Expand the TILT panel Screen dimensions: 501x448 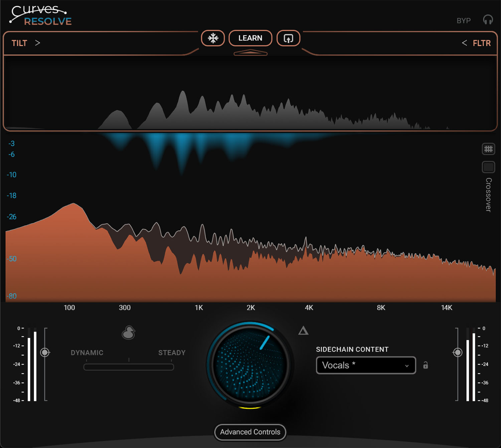26,43
